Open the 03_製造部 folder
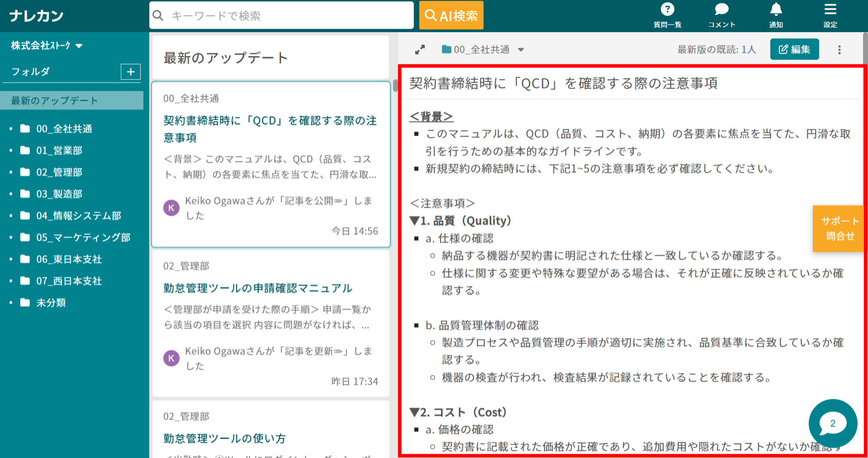The height and width of the screenshot is (458, 868). point(59,194)
